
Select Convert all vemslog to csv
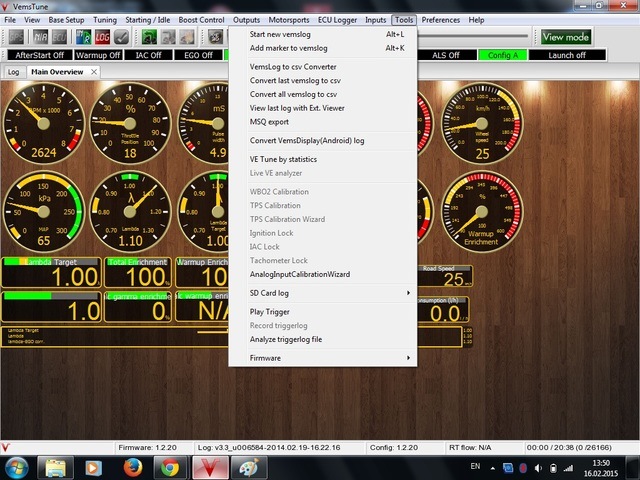pyautogui.click(x=323, y=94)
